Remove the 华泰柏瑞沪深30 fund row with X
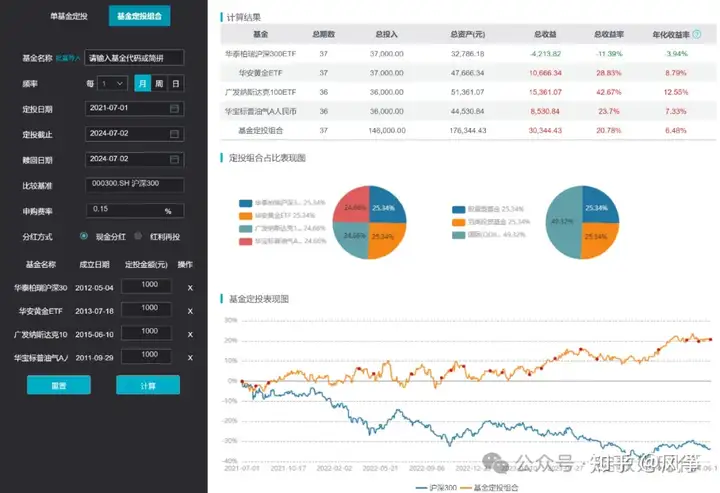The width and height of the screenshot is (720, 493). click(190, 288)
